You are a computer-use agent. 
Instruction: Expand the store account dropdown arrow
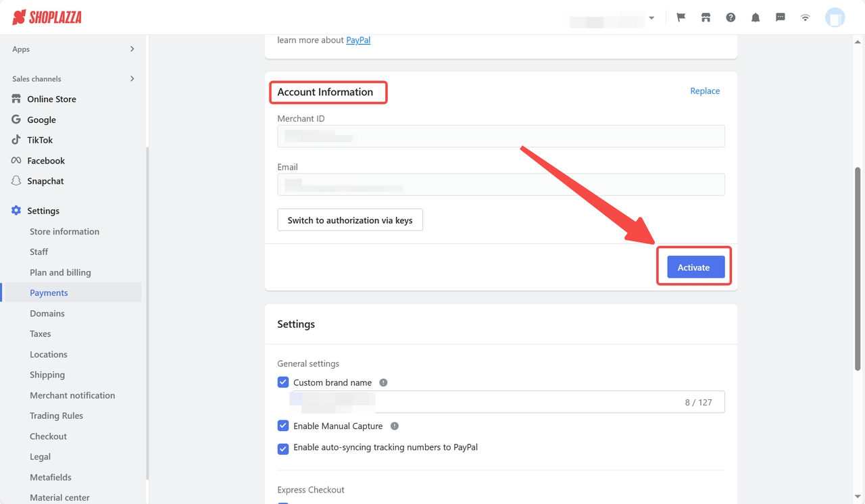click(651, 18)
